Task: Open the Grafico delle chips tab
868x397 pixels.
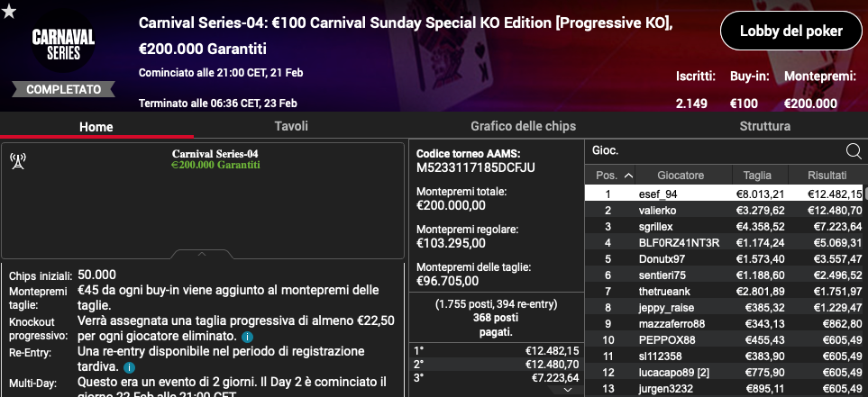Action: tap(523, 126)
